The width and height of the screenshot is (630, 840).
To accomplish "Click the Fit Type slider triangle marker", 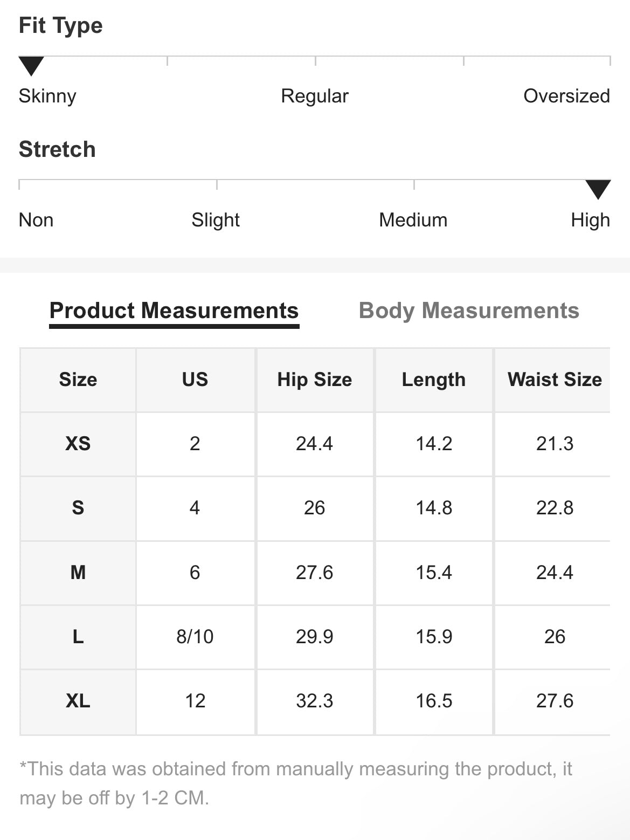I will pos(31,66).
